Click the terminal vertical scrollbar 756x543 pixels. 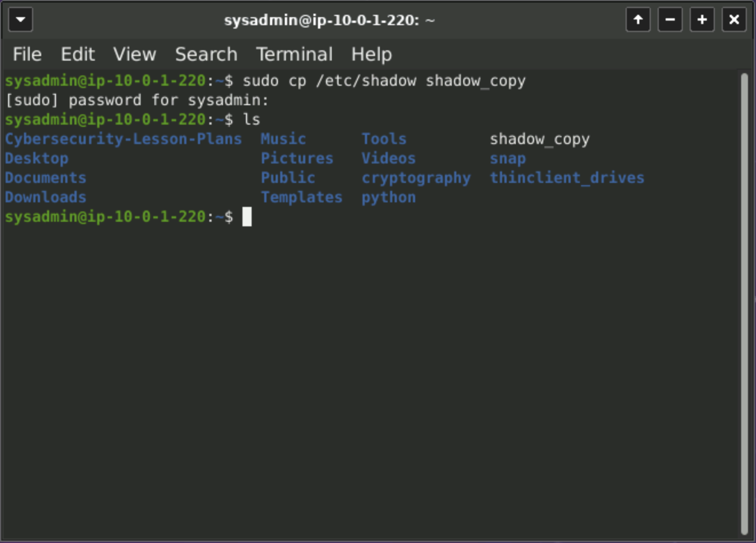[744, 303]
